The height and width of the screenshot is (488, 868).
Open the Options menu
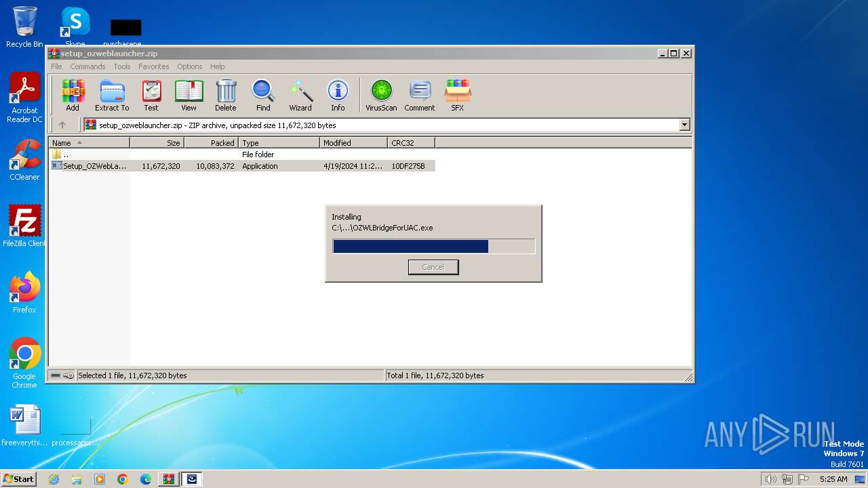click(190, 66)
